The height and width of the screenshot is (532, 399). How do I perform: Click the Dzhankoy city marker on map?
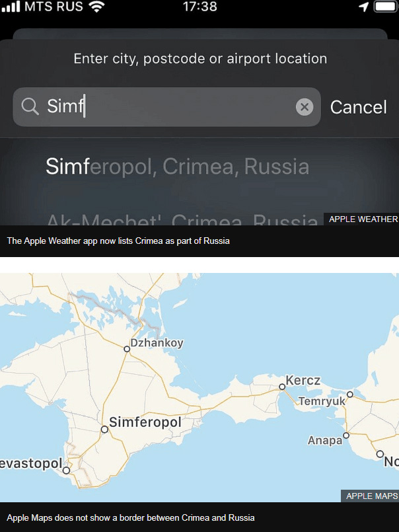[x=127, y=349]
